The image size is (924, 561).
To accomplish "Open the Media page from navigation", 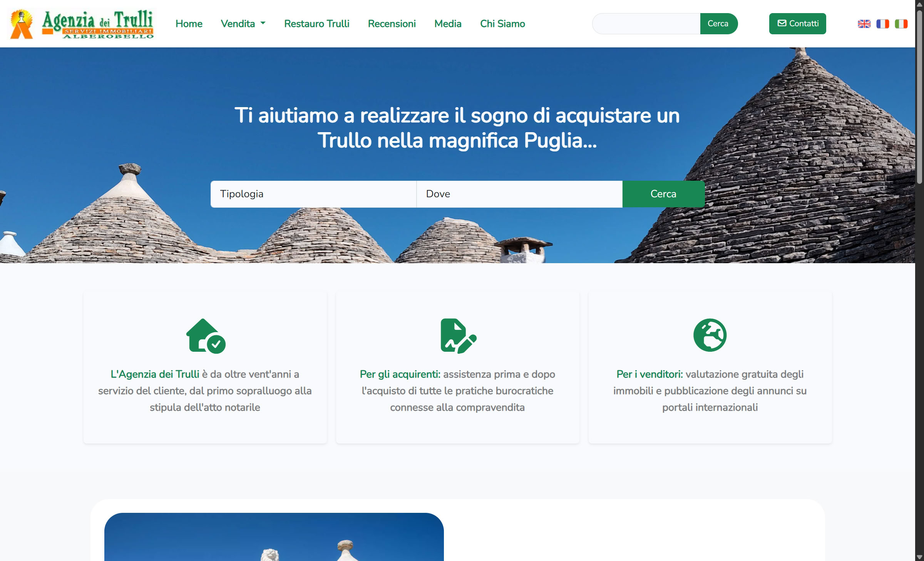I will pyautogui.click(x=448, y=24).
